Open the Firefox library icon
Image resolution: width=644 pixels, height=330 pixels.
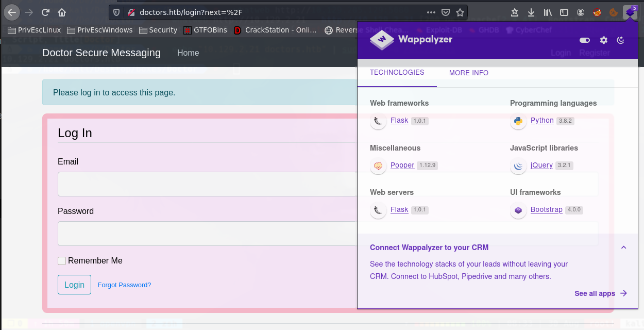click(548, 12)
